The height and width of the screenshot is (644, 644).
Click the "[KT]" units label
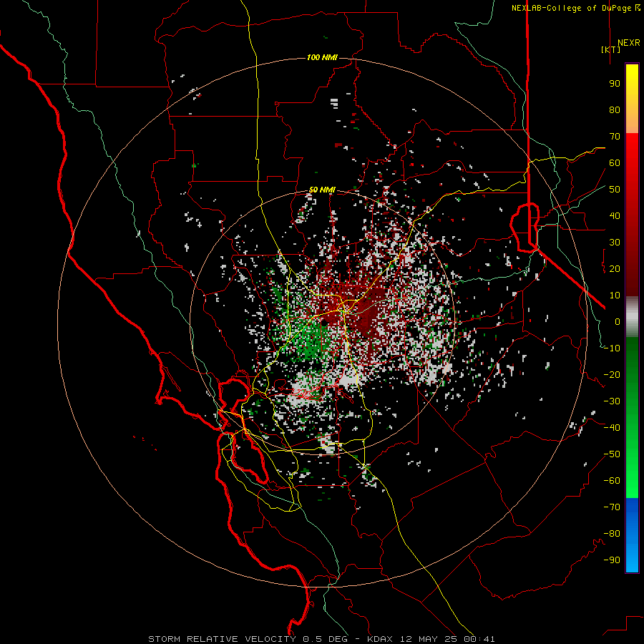pyautogui.click(x=611, y=49)
